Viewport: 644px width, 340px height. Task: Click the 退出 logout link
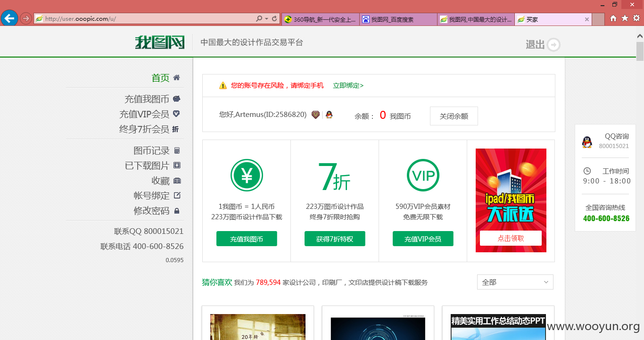(x=535, y=44)
